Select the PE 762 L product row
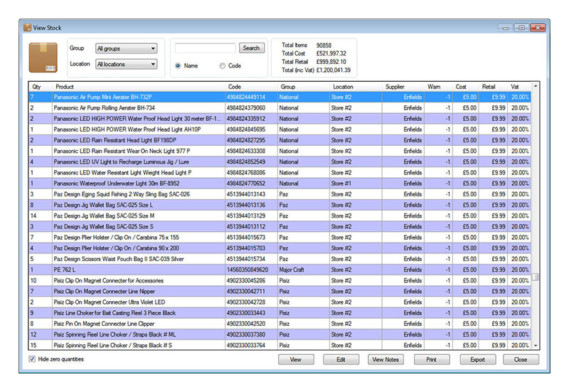The height and width of the screenshot is (392, 569). [280, 270]
